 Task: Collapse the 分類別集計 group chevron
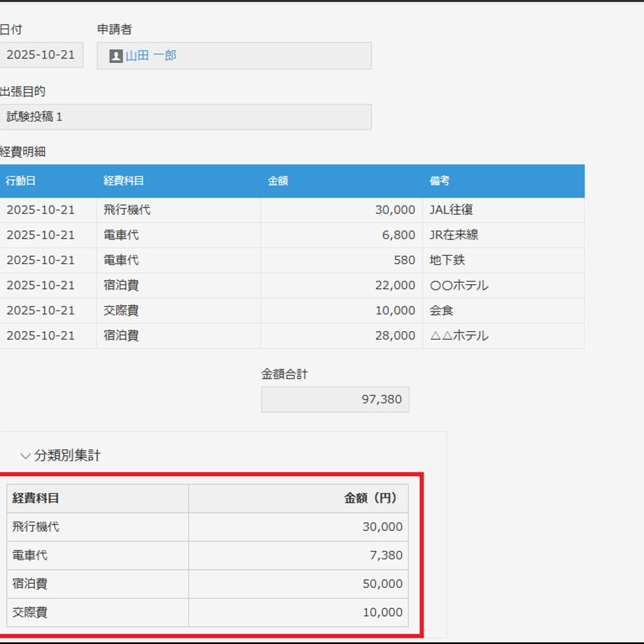[x=25, y=456]
